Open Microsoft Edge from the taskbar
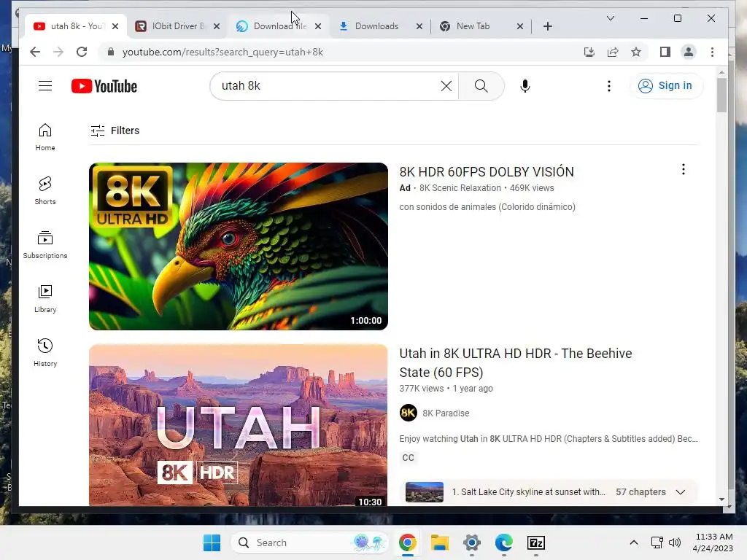This screenshot has height=560, width=747. 503,542
